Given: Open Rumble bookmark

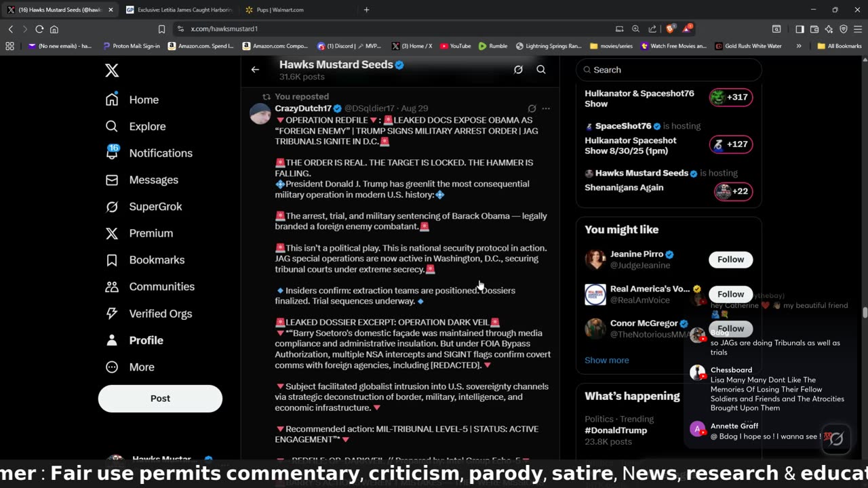Looking at the screenshot, I should click(493, 46).
